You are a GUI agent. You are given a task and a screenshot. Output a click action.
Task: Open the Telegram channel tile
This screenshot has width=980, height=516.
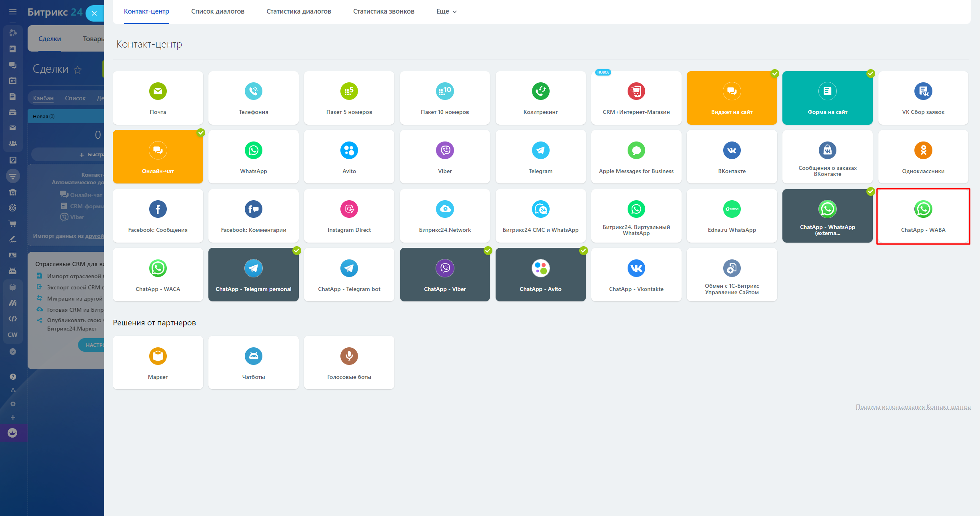[x=540, y=157]
